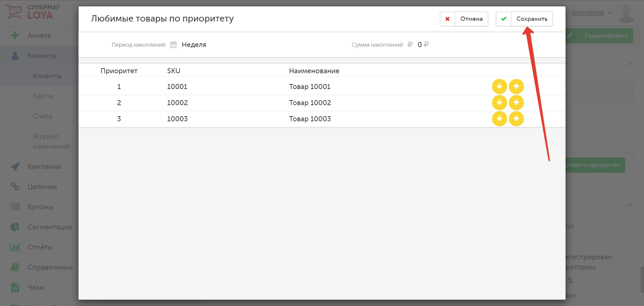Click the document icon for Чеки

15,288
